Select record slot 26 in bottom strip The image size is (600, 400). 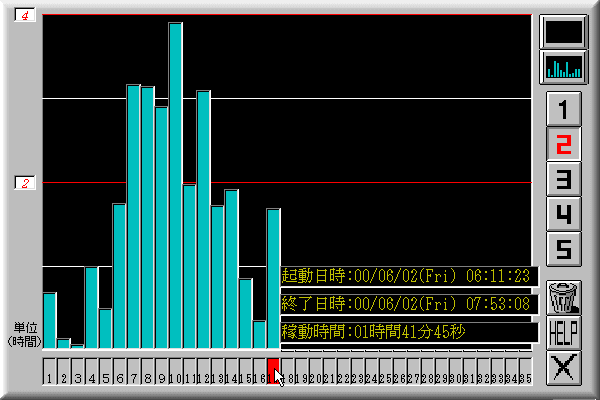(399, 371)
